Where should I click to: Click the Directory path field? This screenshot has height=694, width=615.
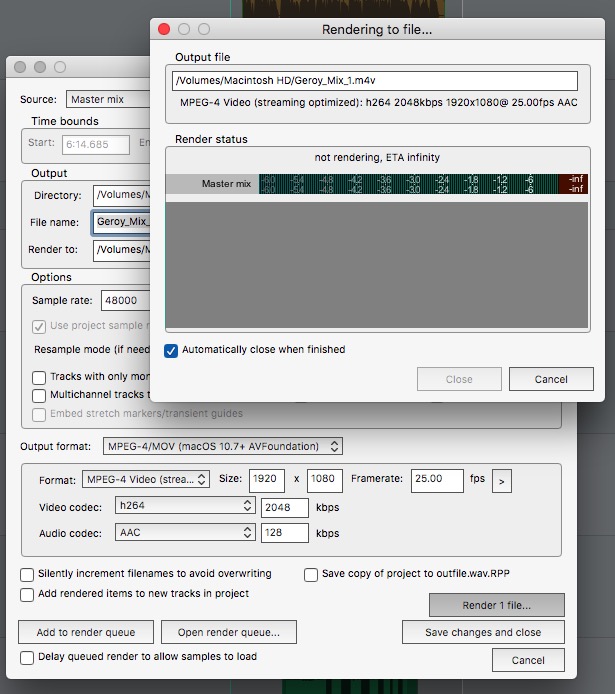(122, 195)
